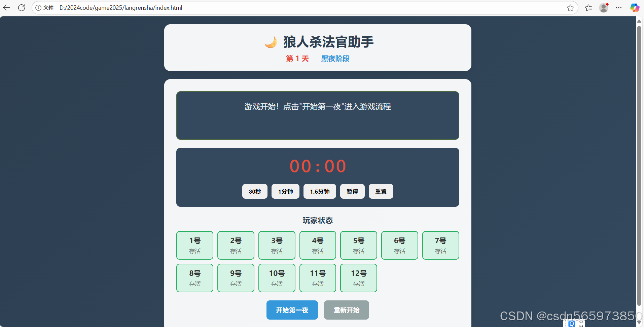This screenshot has width=644, height=327.
Task: Set a 1分钟 countdown
Action: [285, 191]
